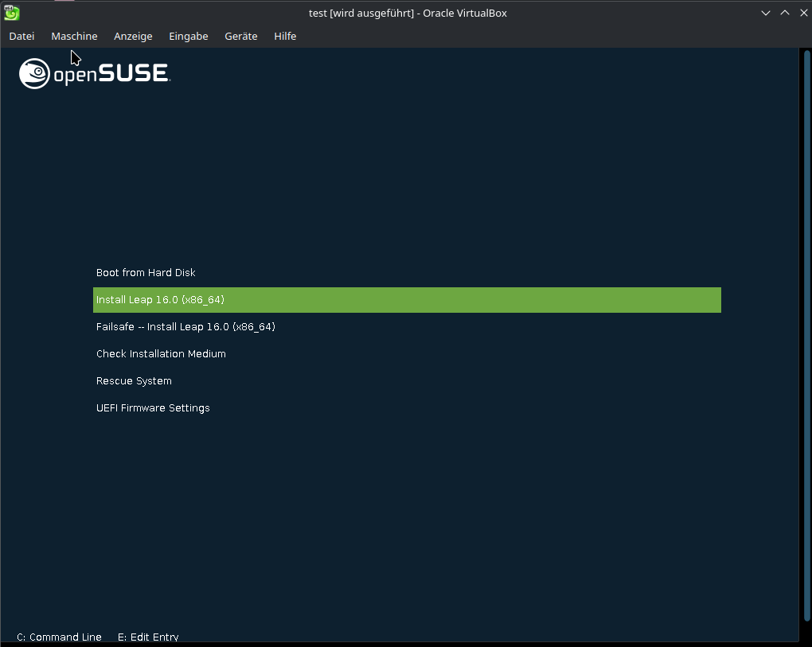
Task: Minimize the VirtualBox window
Action: [x=766, y=13]
